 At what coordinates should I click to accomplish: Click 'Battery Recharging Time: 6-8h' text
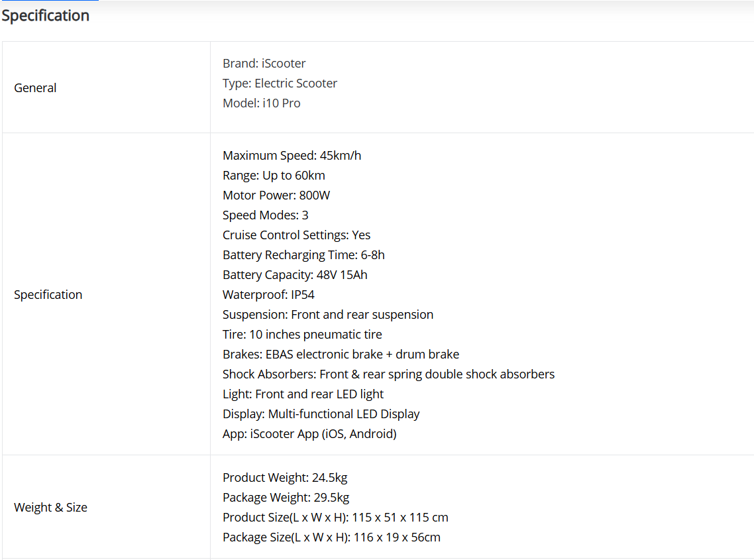coord(303,254)
